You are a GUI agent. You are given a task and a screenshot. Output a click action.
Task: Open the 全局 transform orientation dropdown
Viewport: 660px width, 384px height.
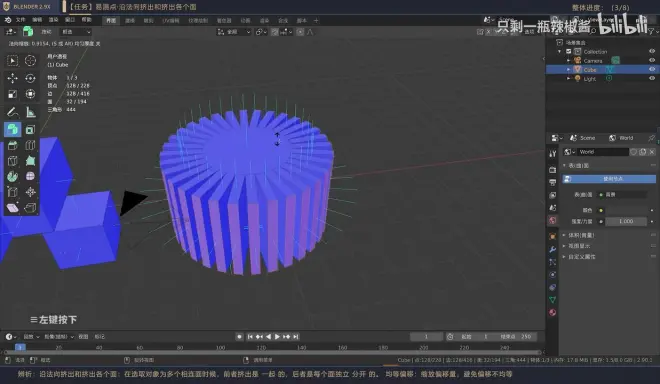[x=234, y=32]
